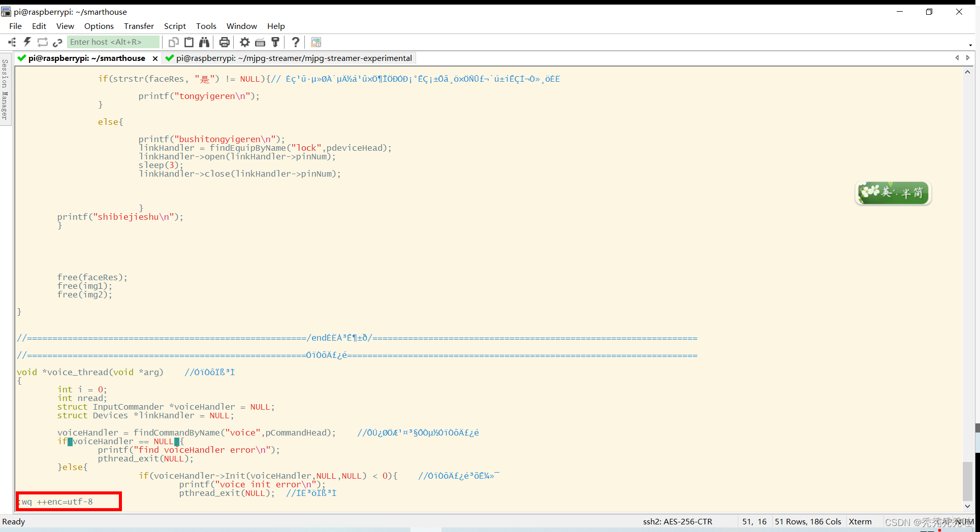The image size is (980, 532).
Task: Open Session Options gear icon
Action: [x=245, y=42]
